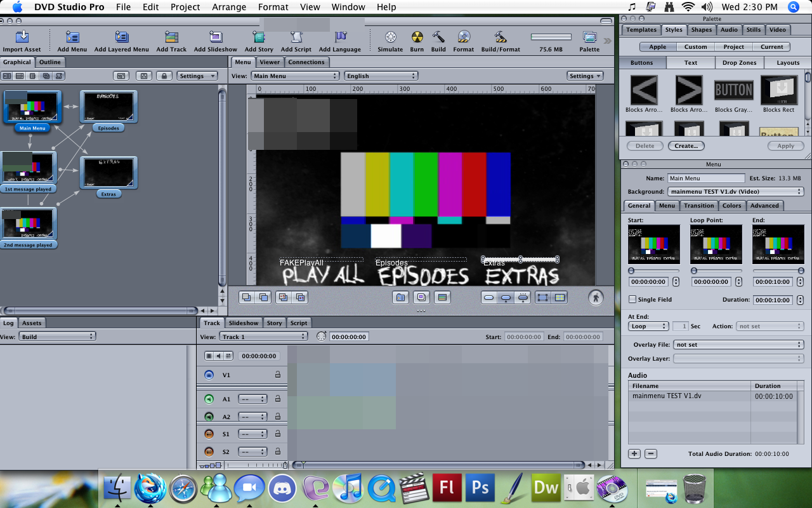Open Flash from the Dock
This screenshot has height=508, width=812.
[447, 488]
